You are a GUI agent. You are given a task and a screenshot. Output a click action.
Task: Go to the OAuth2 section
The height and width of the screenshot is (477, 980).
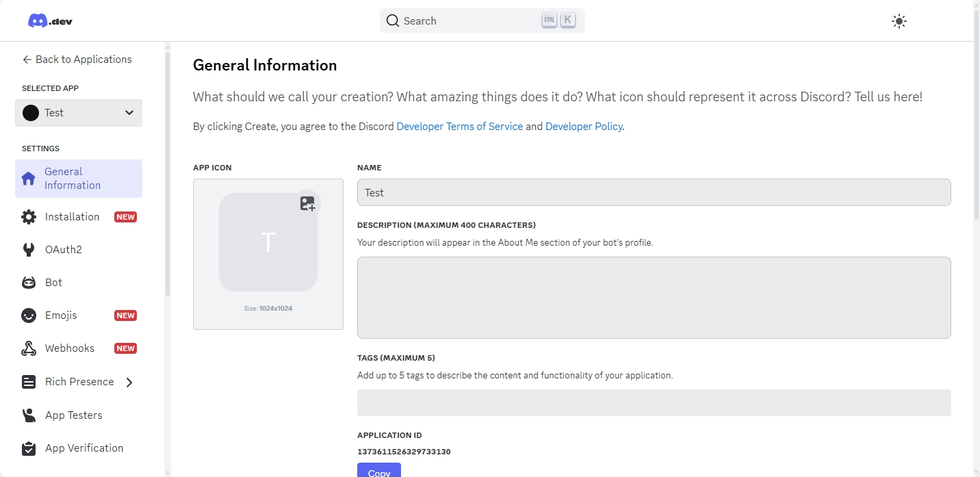coord(79,250)
